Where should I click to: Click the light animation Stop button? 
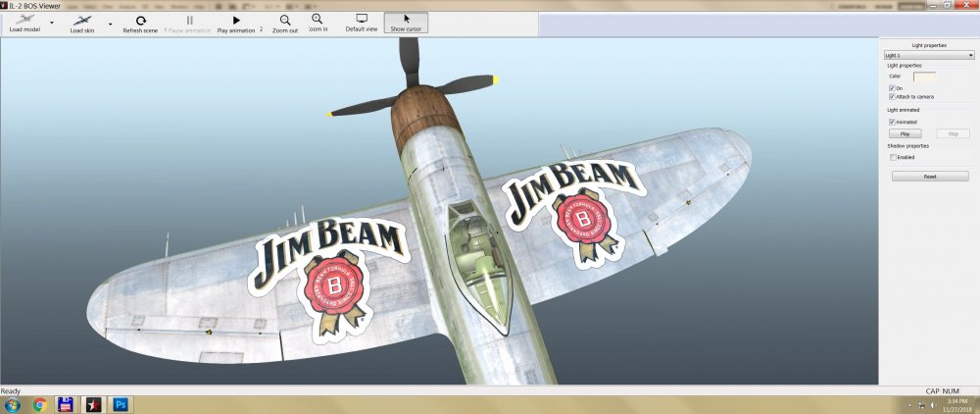tap(954, 133)
